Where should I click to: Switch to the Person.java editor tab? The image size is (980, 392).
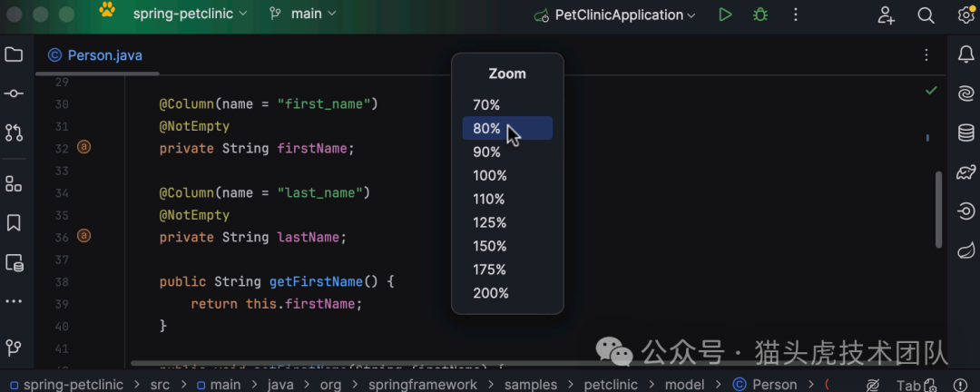point(95,55)
